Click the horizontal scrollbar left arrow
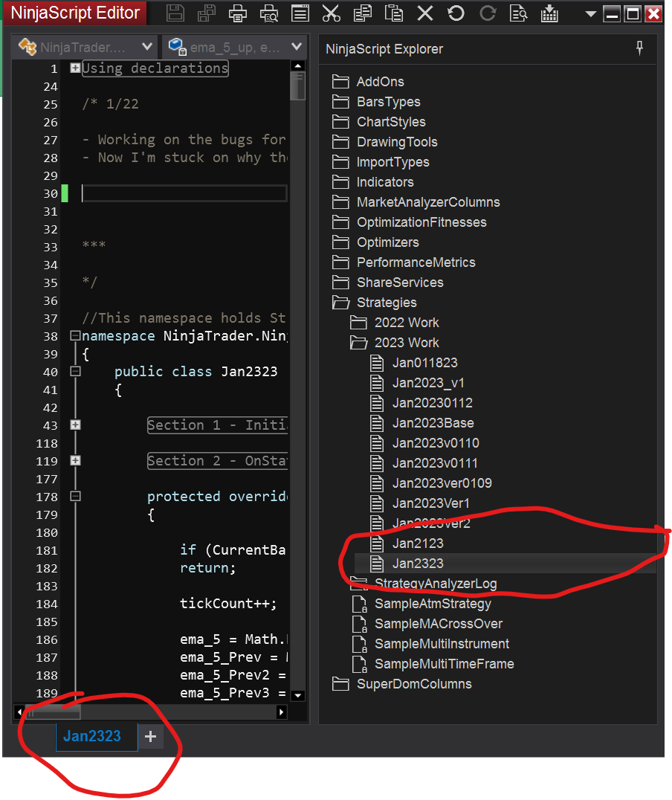The width and height of the screenshot is (672, 800). coord(19,712)
